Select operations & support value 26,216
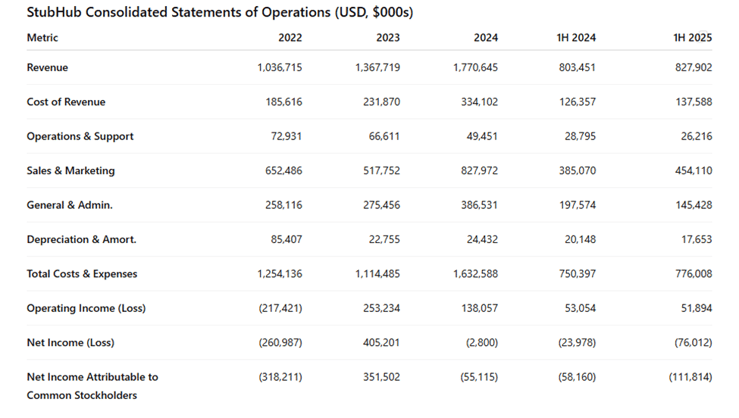The width and height of the screenshot is (739, 418). click(696, 136)
